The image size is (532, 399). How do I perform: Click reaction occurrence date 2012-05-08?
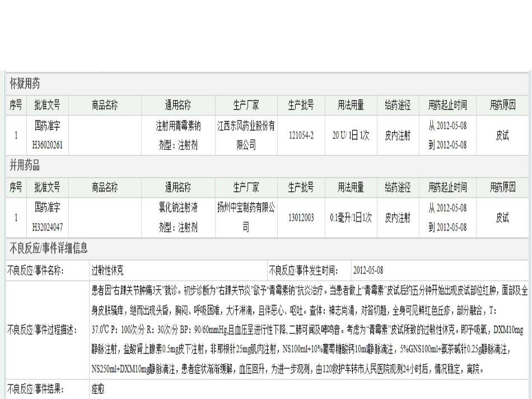(x=368, y=270)
